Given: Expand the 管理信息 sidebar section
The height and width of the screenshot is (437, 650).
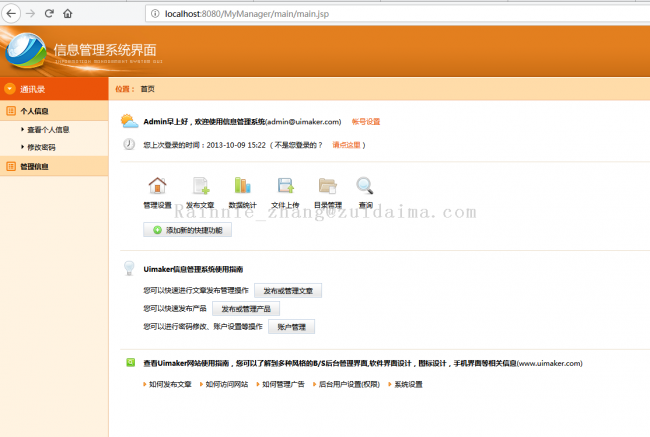Looking at the screenshot, I should pos(34,166).
